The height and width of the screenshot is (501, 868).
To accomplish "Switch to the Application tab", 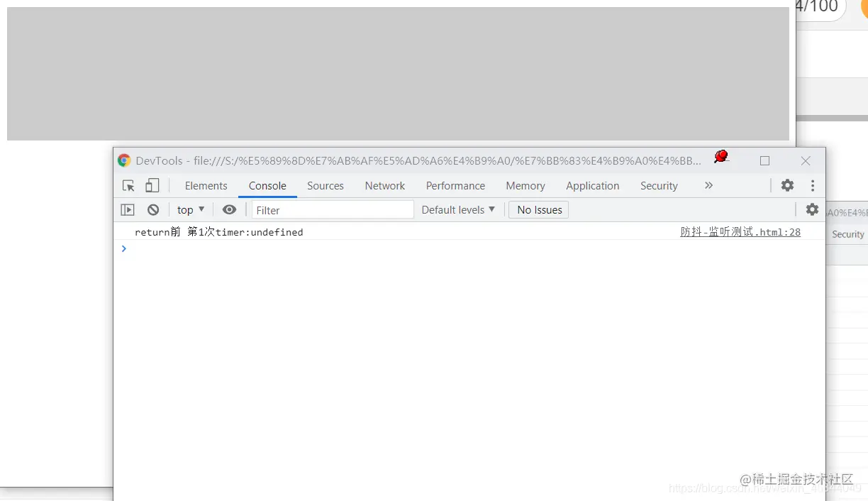I will tap(593, 186).
